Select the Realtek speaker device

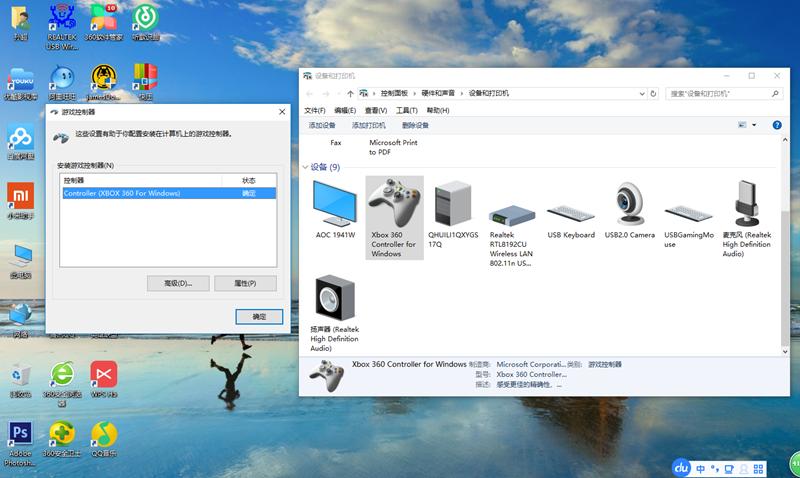tap(335, 313)
